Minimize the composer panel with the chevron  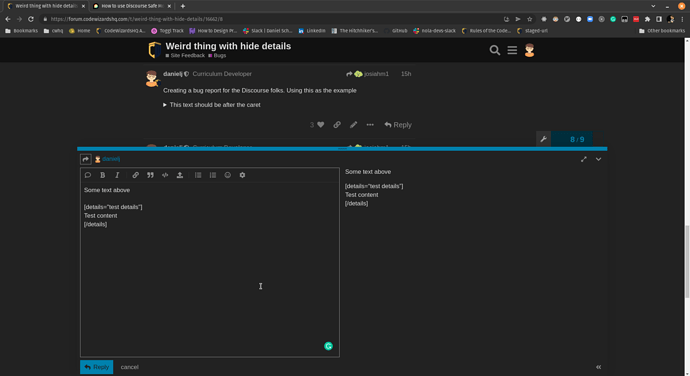coord(598,159)
